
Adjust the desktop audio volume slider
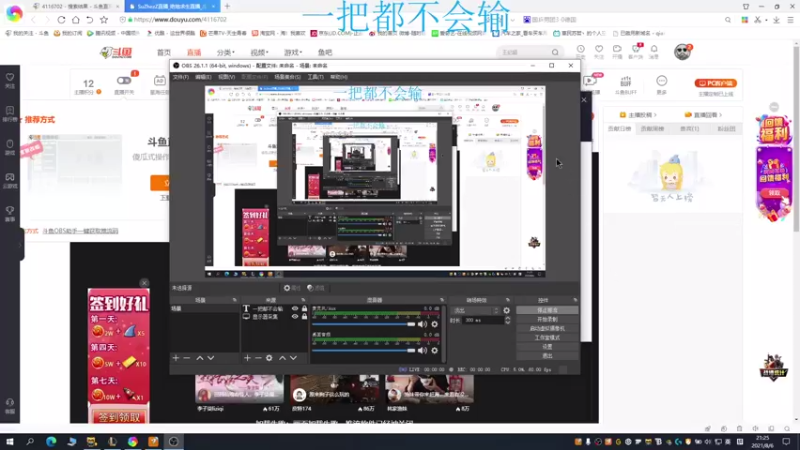tap(364, 351)
